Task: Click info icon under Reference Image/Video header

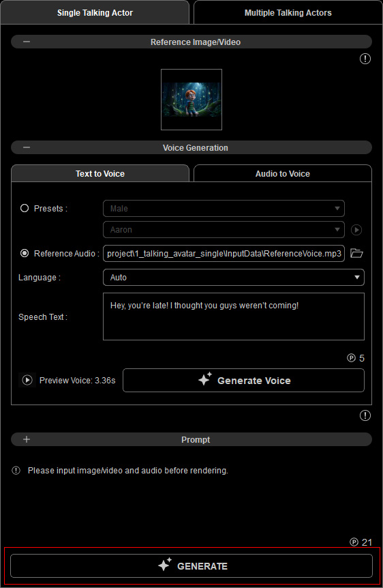Action: coord(365,59)
